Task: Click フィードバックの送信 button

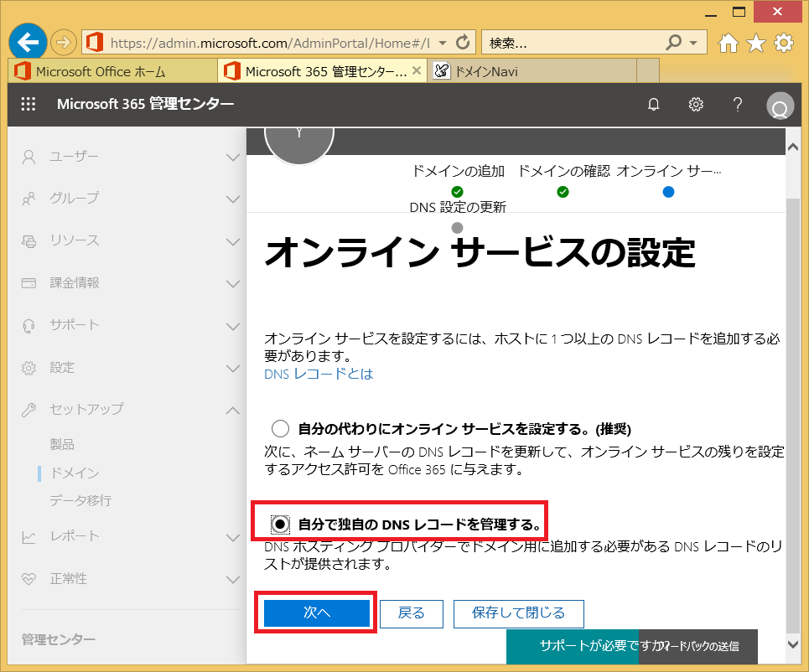Action: (698, 646)
